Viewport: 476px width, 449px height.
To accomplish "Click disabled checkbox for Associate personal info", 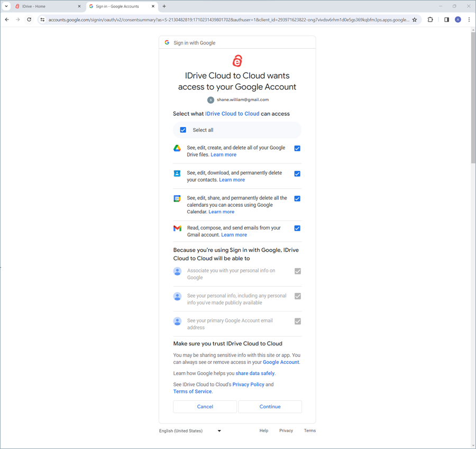I will pos(298,271).
